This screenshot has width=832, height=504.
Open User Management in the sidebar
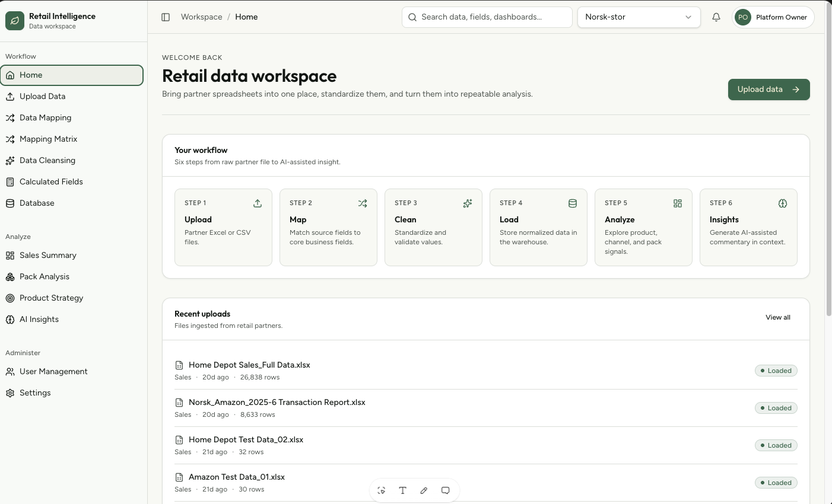coord(72,371)
